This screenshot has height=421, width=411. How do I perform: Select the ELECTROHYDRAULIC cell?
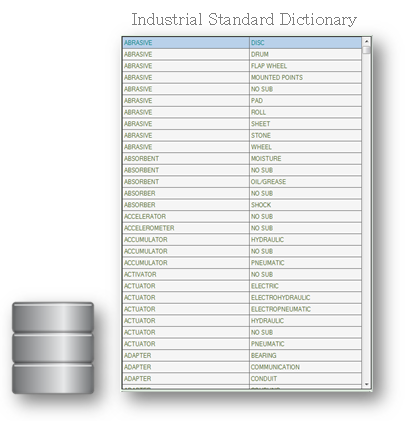tap(305, 298)
